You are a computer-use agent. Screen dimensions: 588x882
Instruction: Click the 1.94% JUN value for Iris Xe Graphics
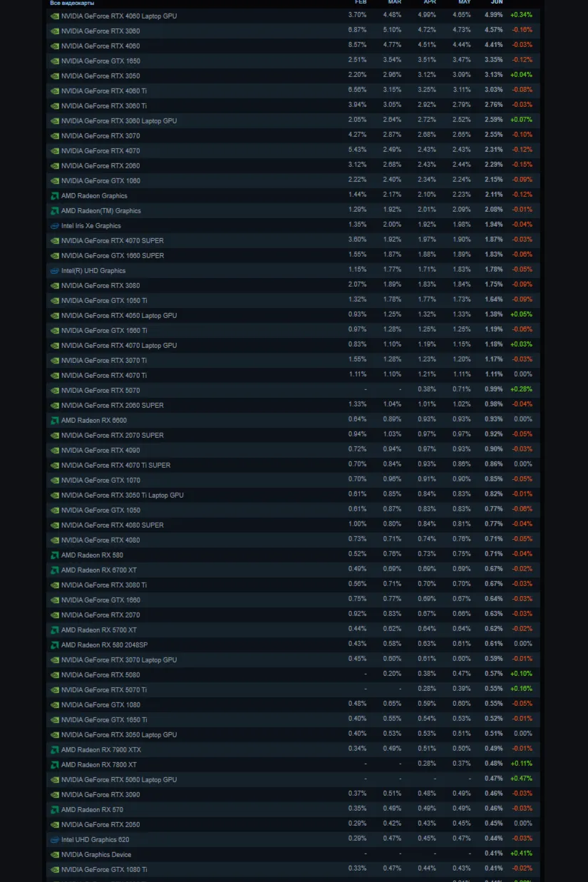coord(494,225)
